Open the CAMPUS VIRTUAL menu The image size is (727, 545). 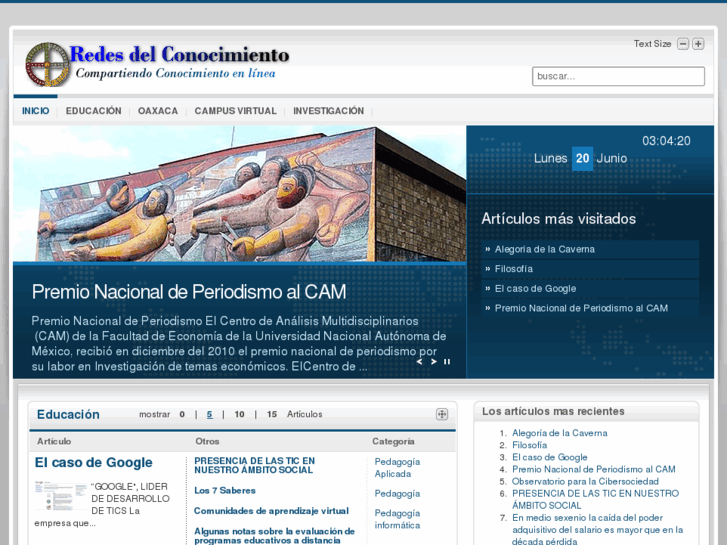[x=236, y=111]
